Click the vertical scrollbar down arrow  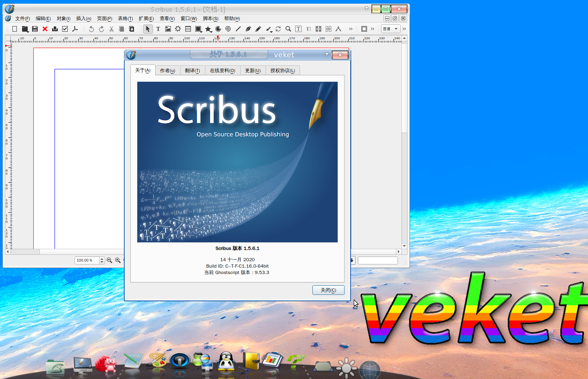(x=404, y=246)
